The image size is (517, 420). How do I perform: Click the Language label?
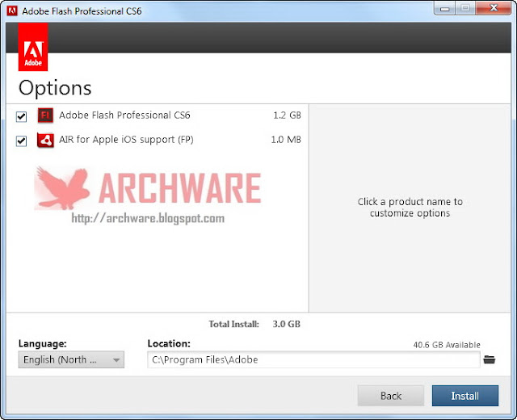43,344
